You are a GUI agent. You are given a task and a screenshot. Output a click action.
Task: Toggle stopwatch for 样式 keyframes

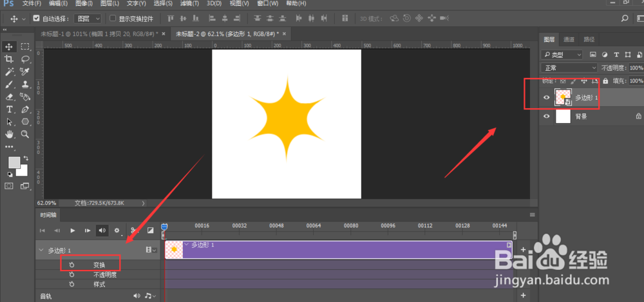tap(71, 284)
